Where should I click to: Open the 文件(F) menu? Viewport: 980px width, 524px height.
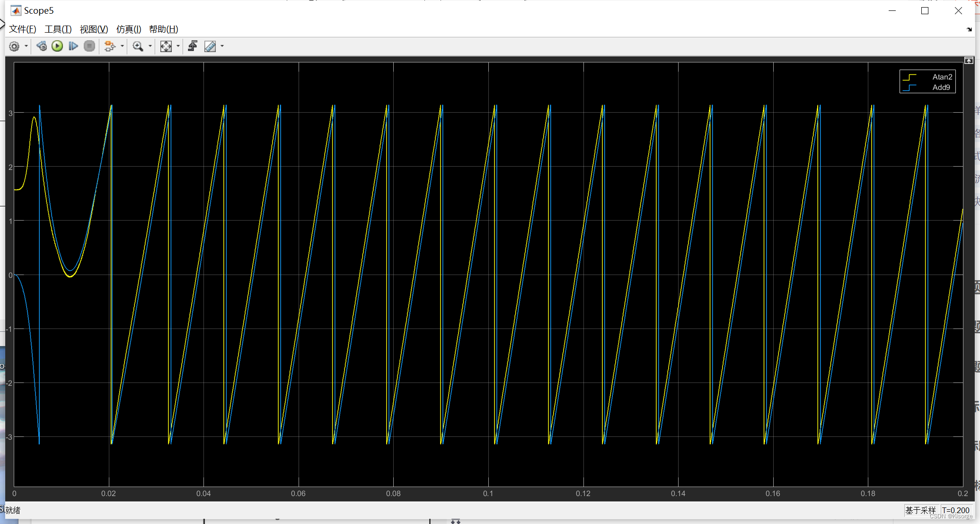22,29
